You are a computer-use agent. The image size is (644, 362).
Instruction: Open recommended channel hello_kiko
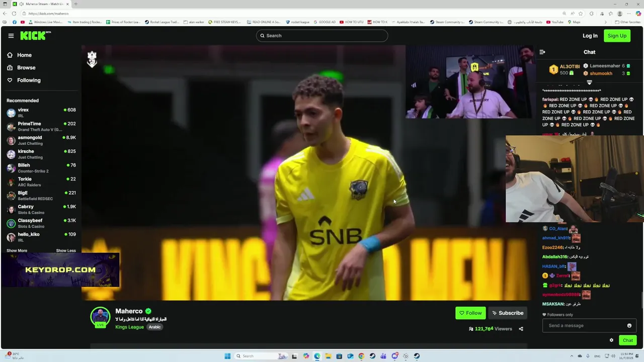pyautogui.click(x=40, y=237)
